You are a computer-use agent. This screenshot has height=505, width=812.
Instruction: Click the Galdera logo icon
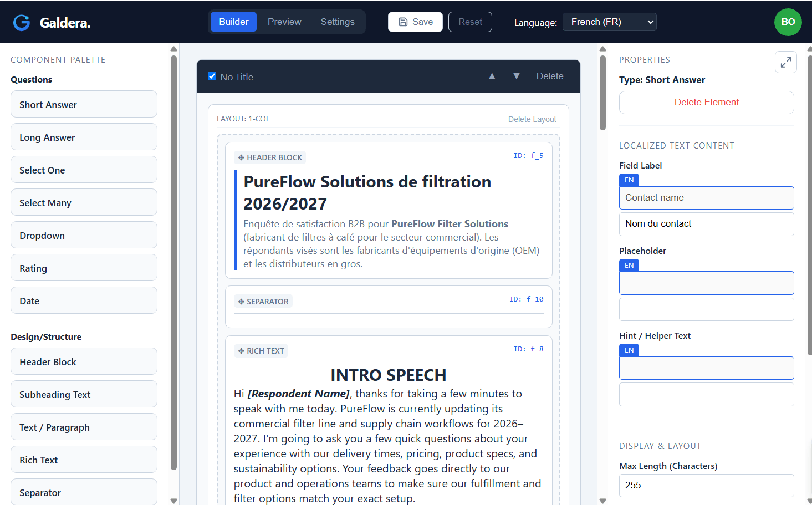click(x=22, y=22)
